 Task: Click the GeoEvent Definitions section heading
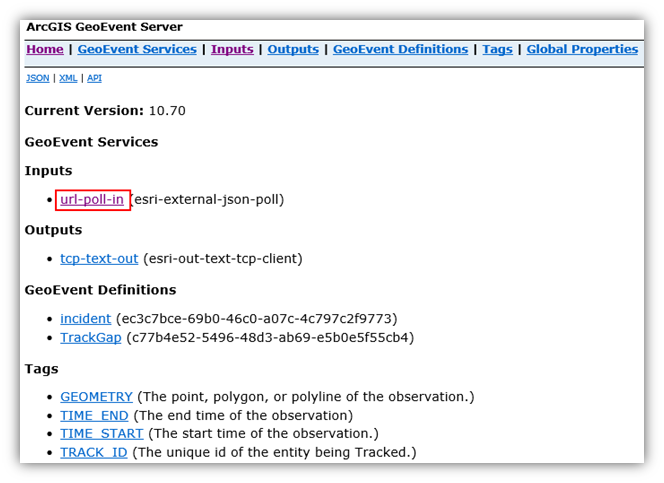100,290
